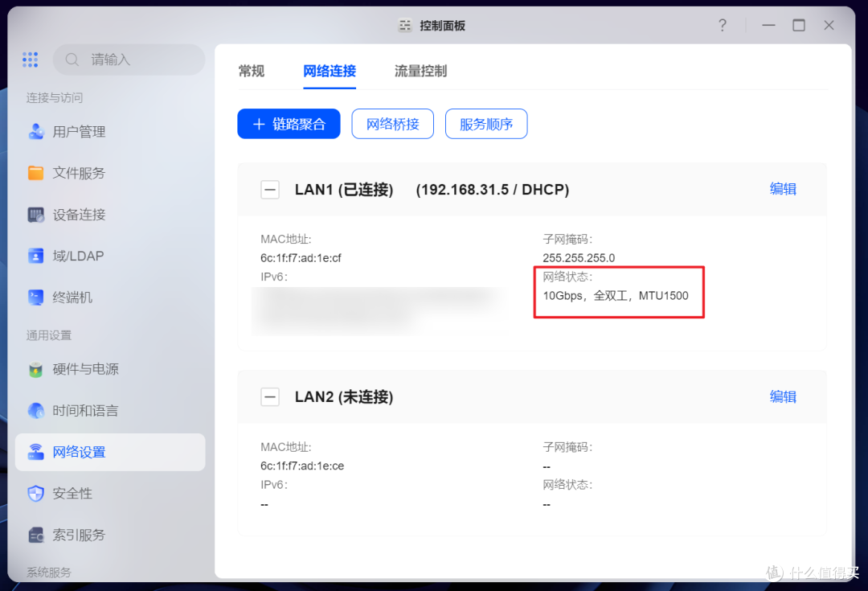Click the LAN2 (未连接) heading
Viewport: 868px width, 591px height.
344,396
